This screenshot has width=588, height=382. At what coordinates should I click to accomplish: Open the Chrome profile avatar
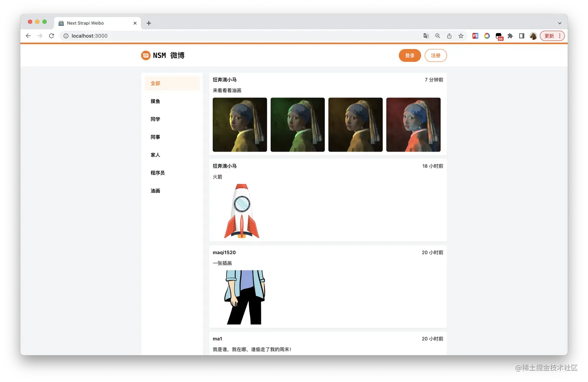pyautogui.click(x=533, y=36)
